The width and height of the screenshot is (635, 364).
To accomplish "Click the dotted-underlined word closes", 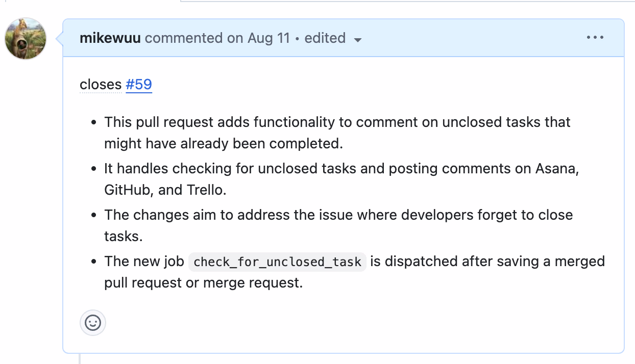I will click(x=100, y=84).
